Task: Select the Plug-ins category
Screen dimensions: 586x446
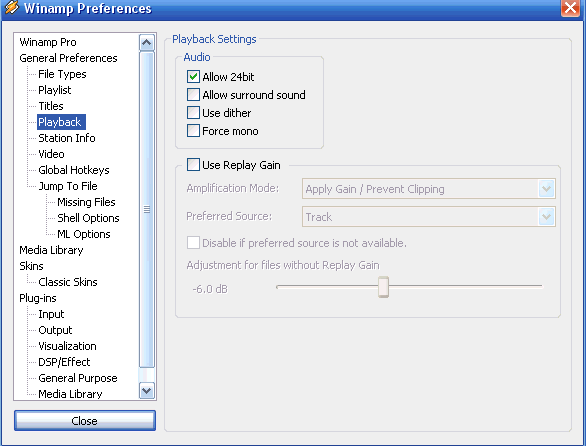Action: [38, 298]
